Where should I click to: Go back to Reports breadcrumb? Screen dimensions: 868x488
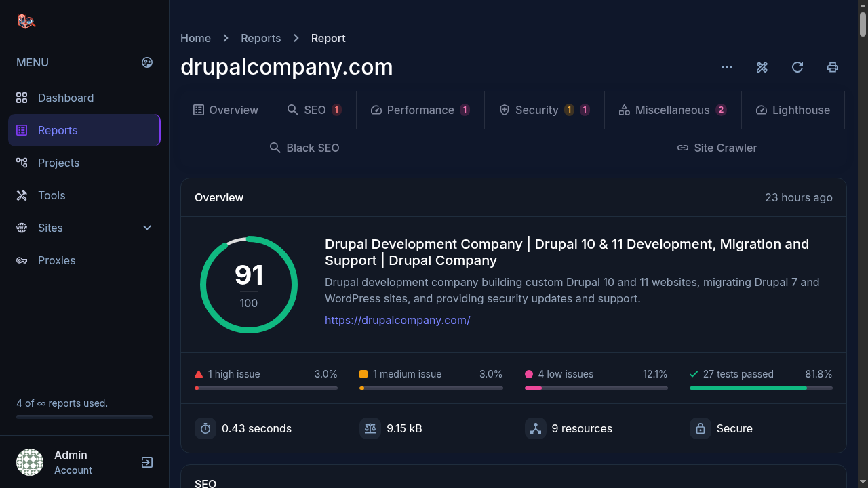[260, 38]
